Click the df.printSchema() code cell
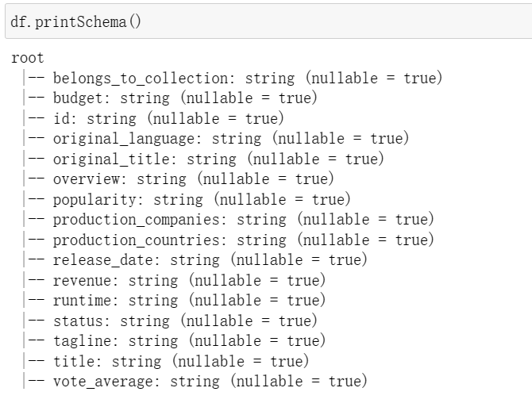 (x=268, y=21)
